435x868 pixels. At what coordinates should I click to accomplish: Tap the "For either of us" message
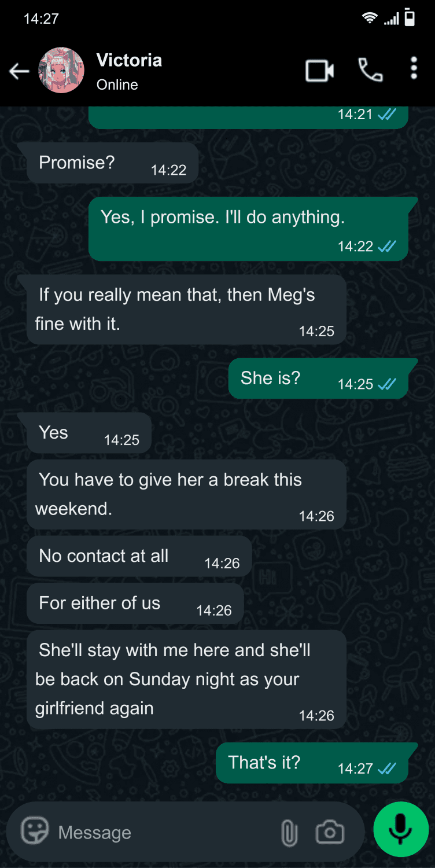(135, 604)
